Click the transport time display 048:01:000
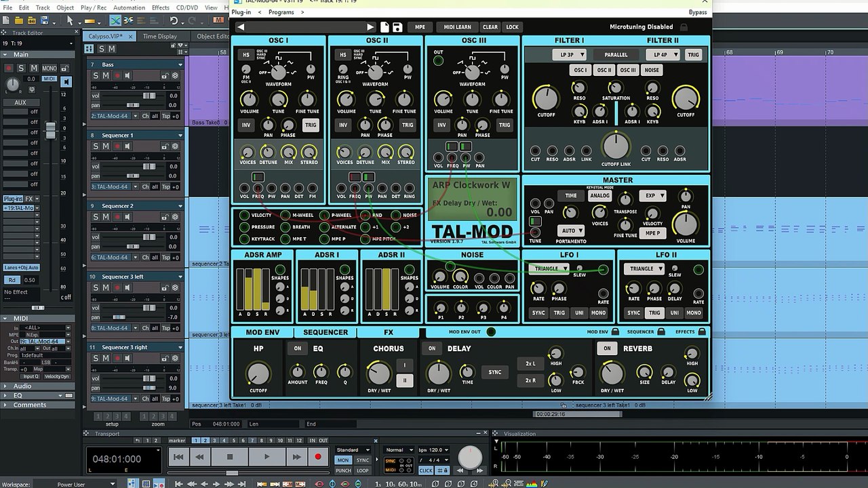The image size is (868, 488). (x=117, y=459)
